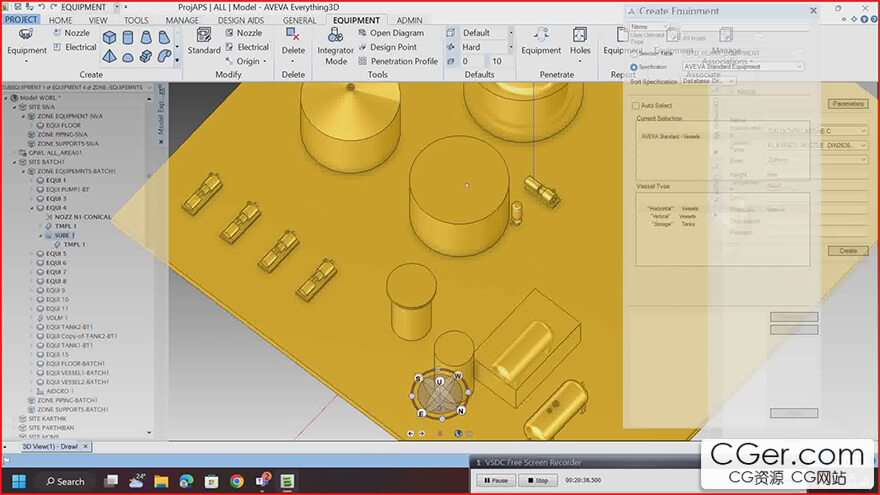Image resolution: width=880 pixels, height=495 pixels.
Task: Click Equipment in the Penetrate group
Action: coord(540,41)
